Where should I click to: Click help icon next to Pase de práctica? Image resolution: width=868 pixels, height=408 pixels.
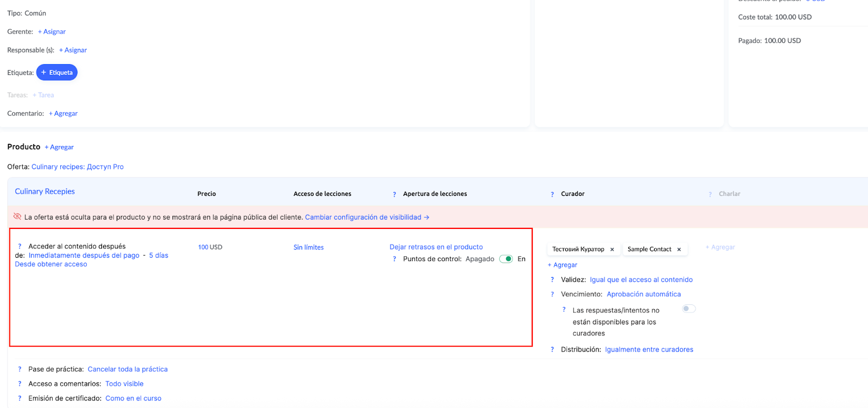[20, 369]
